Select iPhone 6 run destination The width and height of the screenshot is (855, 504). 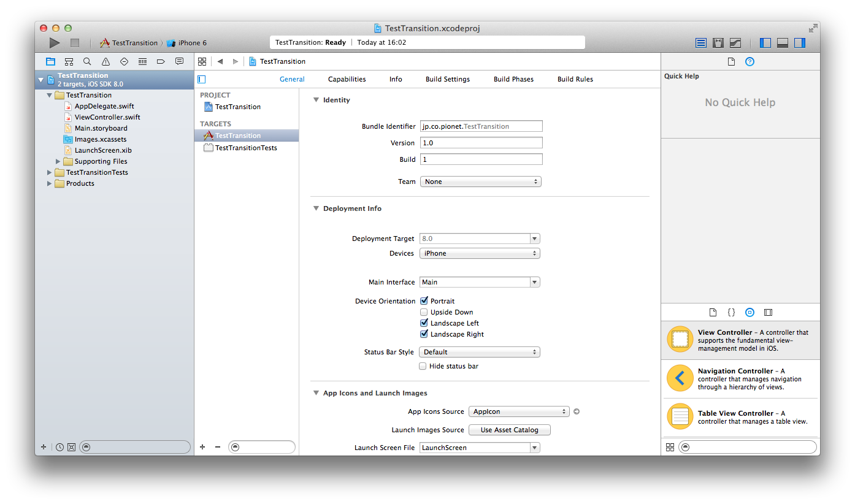coord(187,43)
